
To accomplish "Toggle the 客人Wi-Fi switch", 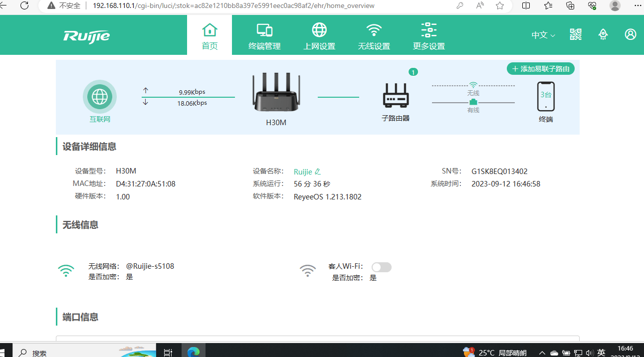I will (x=382, y=267).
